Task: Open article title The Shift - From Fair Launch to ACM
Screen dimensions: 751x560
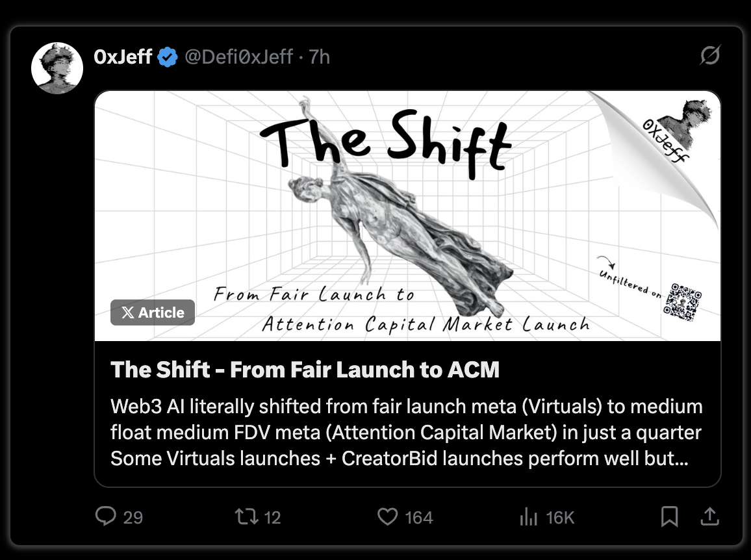Action: [305, 370]
